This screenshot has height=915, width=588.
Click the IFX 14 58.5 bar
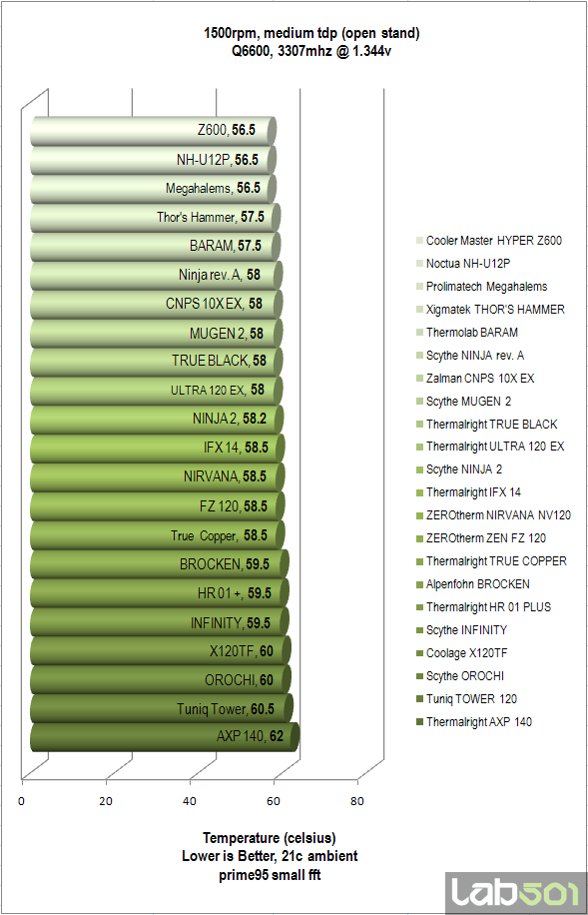point(158,449)
